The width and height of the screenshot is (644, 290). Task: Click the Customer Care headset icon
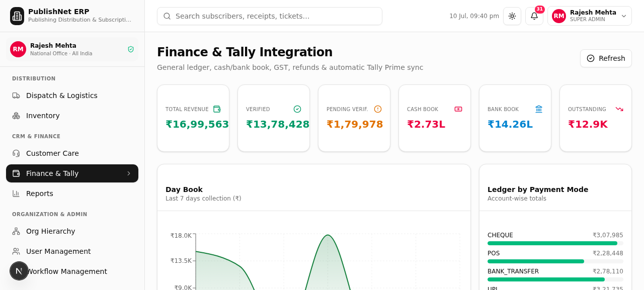pyautogui.click(x=16, y=153)
